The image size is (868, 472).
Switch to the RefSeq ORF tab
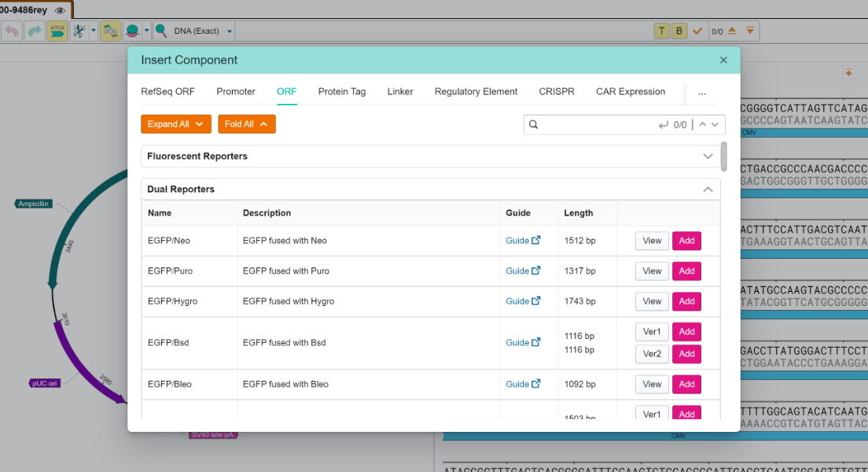point(167,91)
